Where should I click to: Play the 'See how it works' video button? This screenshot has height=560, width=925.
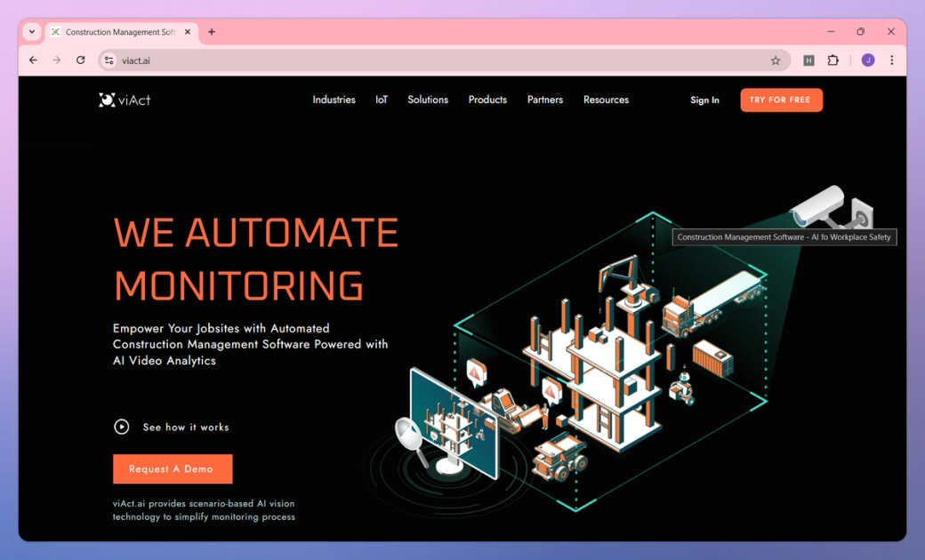pos(121,427)
